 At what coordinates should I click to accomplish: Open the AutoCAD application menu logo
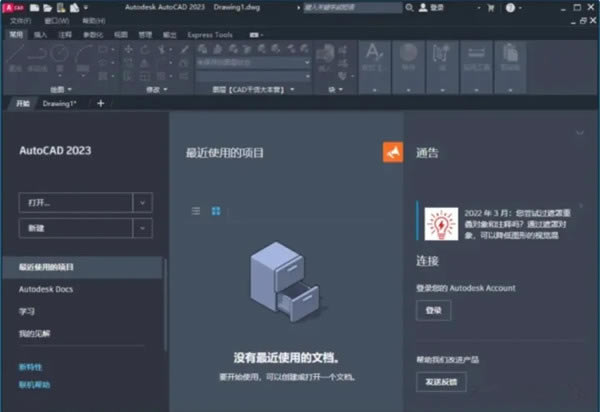click(x=13, y=7)
